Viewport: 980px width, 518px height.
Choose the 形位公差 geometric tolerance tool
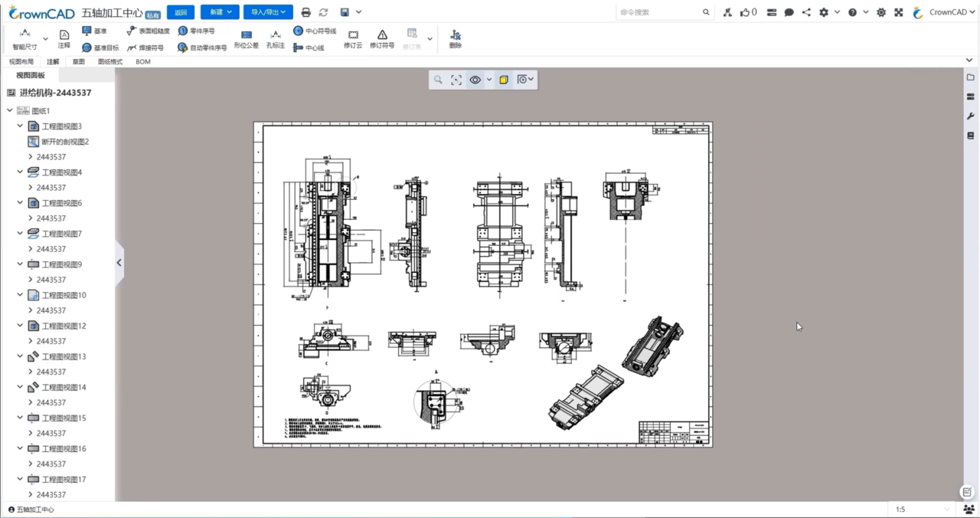[x=246, y=40]
